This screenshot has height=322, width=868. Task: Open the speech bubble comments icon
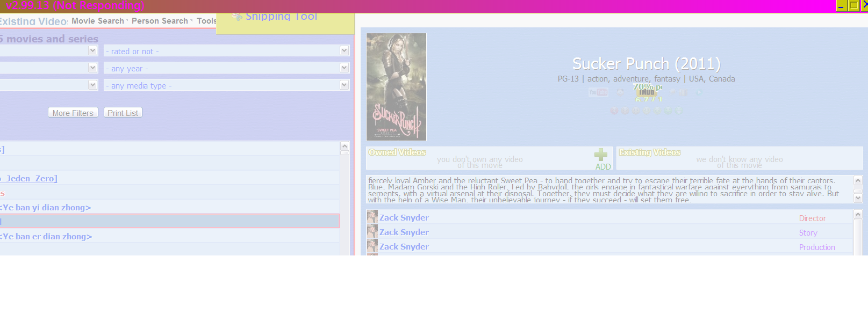click(x=672, y=92)
